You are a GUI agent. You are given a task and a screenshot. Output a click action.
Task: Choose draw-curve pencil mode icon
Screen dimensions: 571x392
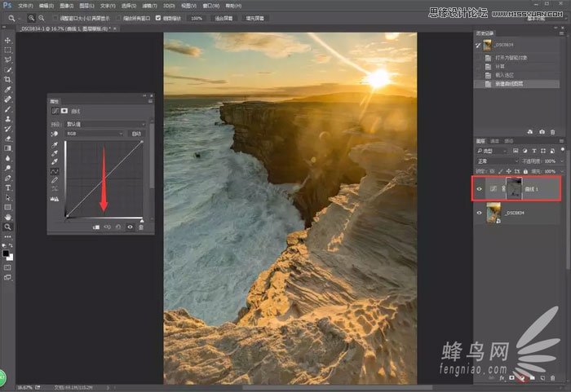(x=55, y=180)
